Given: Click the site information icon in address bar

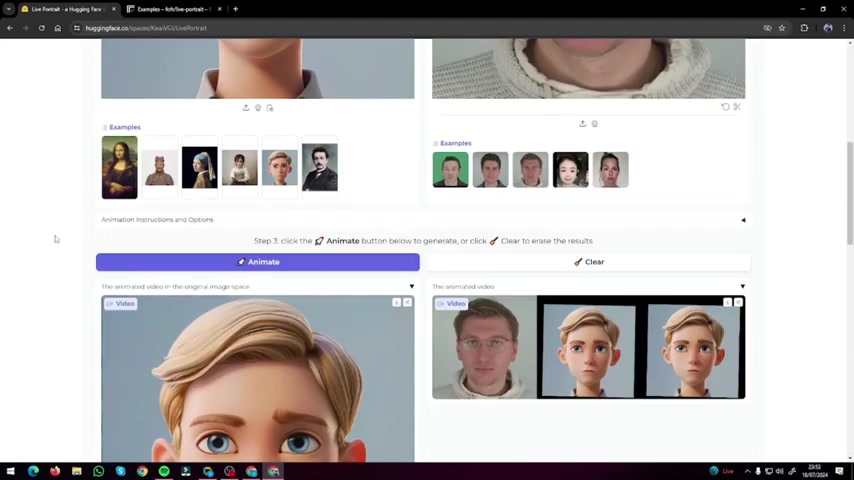Looking at the screenshot, I should tap(77, 28).
